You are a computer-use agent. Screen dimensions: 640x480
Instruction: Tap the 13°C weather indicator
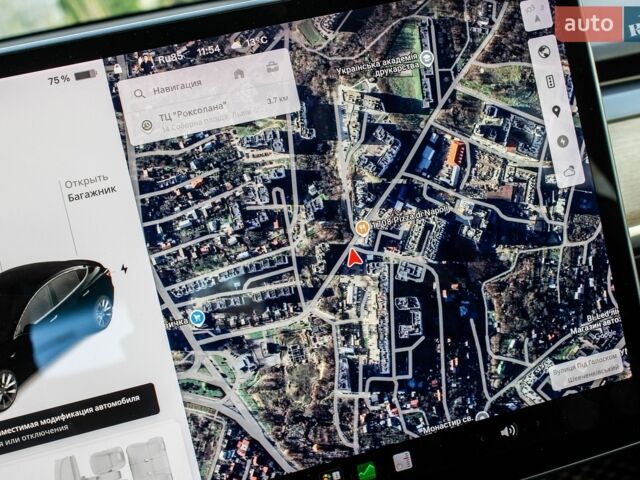pos(250,42)
